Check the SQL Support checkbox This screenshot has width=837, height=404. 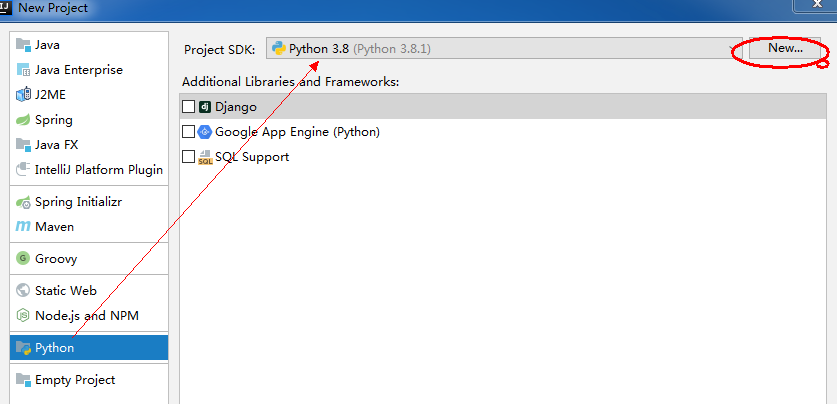pyautogui.click(x=188, y=157)
